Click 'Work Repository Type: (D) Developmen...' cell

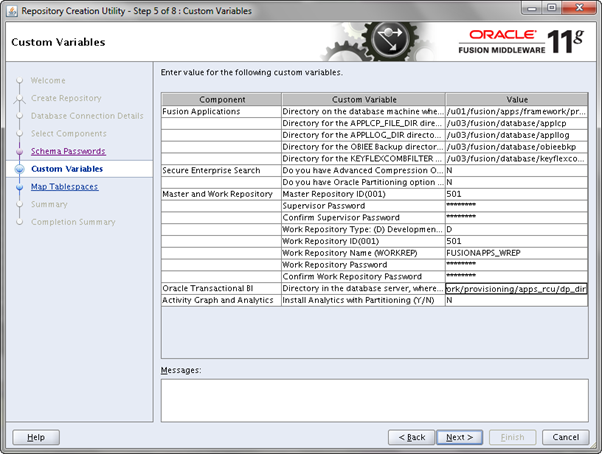(x=364, y=229)
